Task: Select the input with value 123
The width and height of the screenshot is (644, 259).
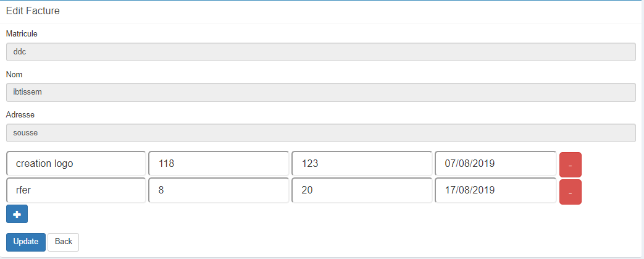Action: [361, 164]
